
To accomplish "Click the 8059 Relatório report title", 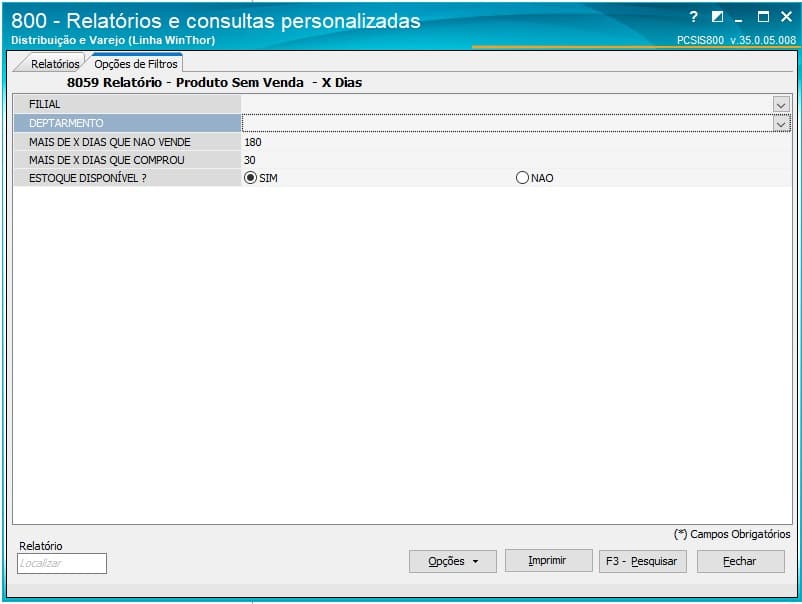I will [x=214, y=82].
